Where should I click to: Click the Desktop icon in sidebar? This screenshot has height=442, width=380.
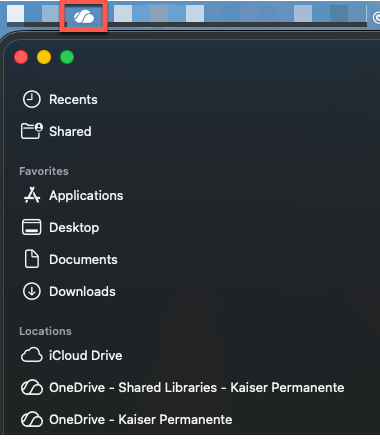(32, 227)
